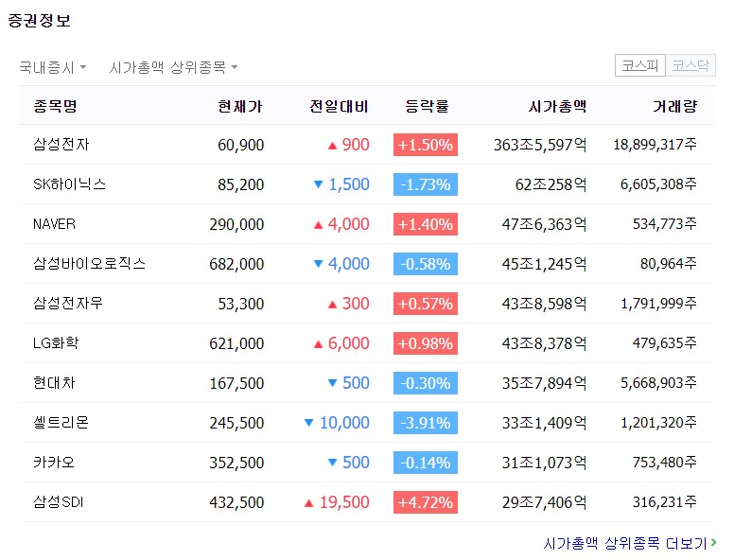Click the +1.50% change badge
The image size is (734, 560).
[x=425, y=145]
